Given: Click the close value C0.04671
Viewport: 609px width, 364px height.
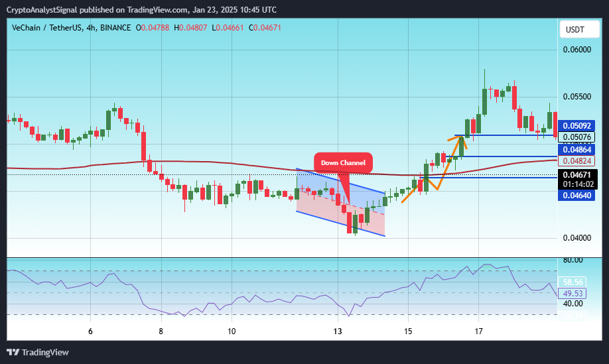Looking at the screenshot, I should point(265,28).
